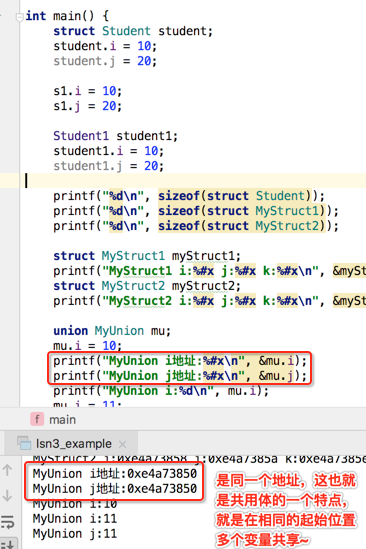The height and width of the screenshot is (549, 366).
Task: Click the printf line ending with &mu.i
Action: point(180,361)
